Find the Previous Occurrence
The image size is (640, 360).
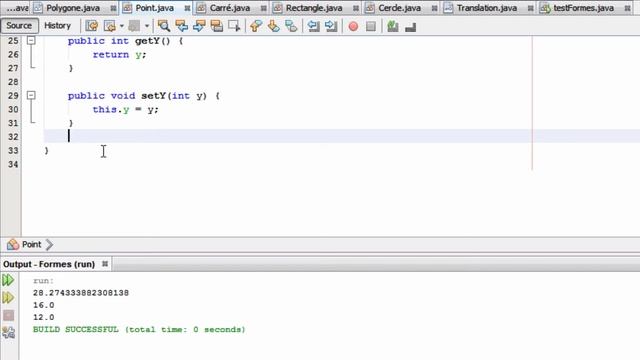181,26
